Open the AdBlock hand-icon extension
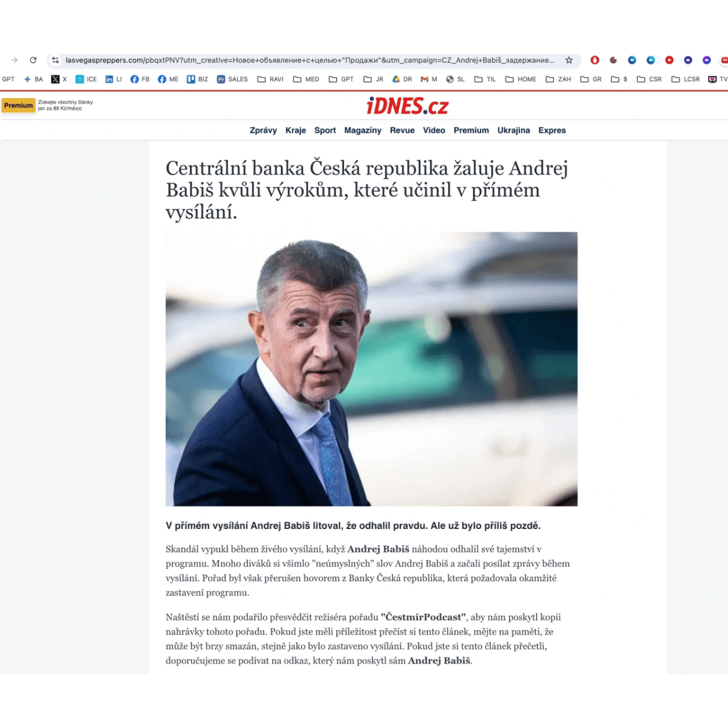 coord(595,60)
